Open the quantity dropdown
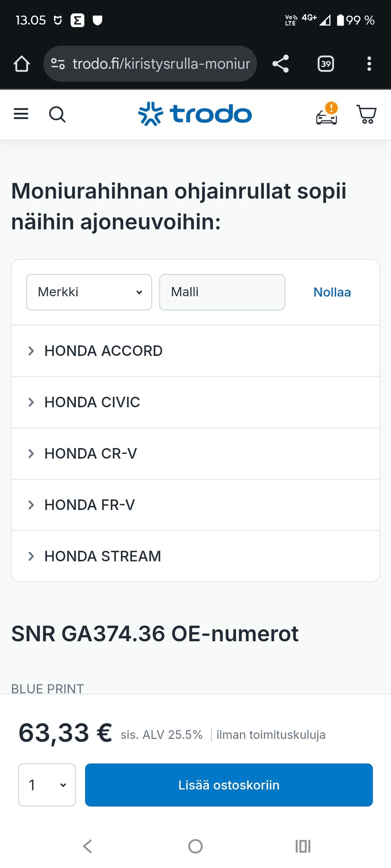The image size is (391, 868). tap(47, 785)
